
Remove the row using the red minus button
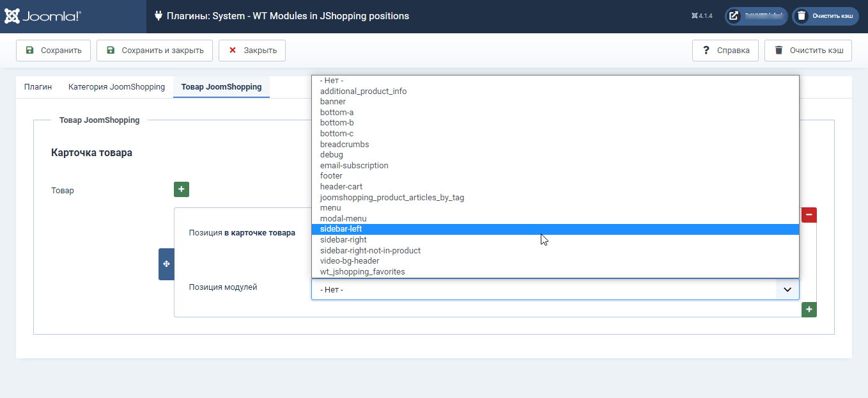point(809,215)
